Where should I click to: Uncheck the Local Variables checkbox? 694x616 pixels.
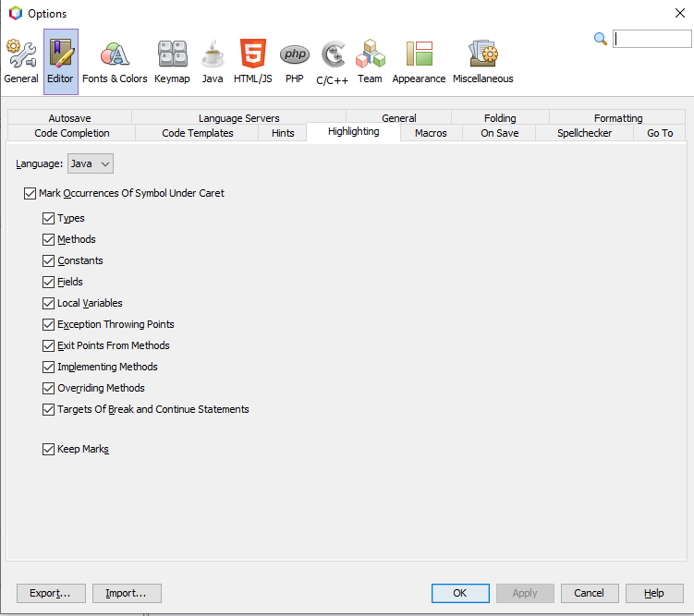tap(49, 304)
